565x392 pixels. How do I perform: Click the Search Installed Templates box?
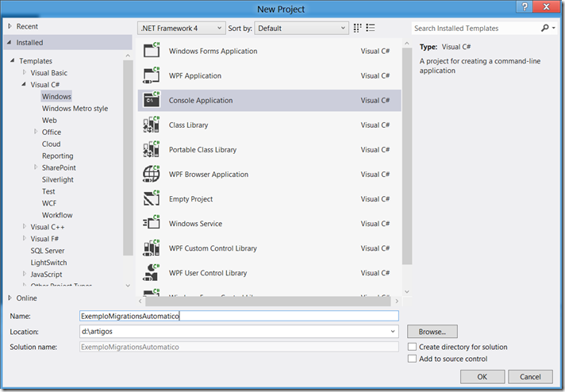pos(475,28)
